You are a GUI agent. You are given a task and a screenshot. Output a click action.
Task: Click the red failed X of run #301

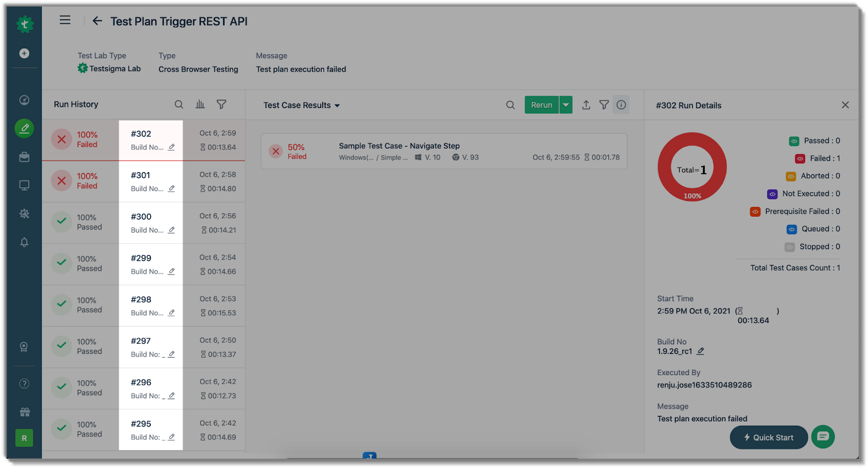point(62,181)
